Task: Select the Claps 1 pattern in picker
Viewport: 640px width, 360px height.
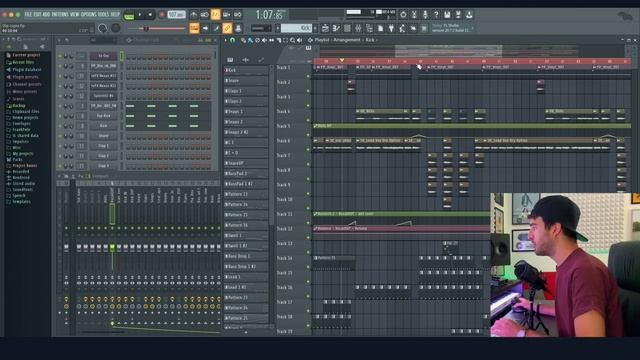Action: pos(246,91)
